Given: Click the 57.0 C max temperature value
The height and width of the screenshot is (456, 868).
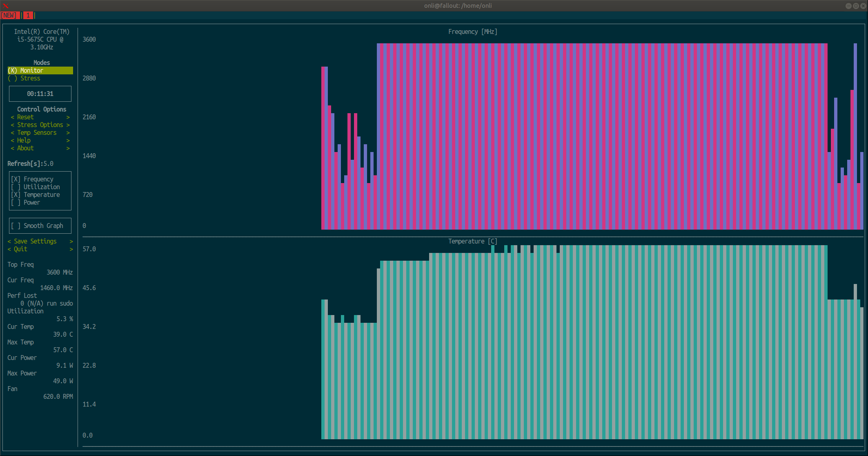Looking at the screenshot, I should coord(63,350).
